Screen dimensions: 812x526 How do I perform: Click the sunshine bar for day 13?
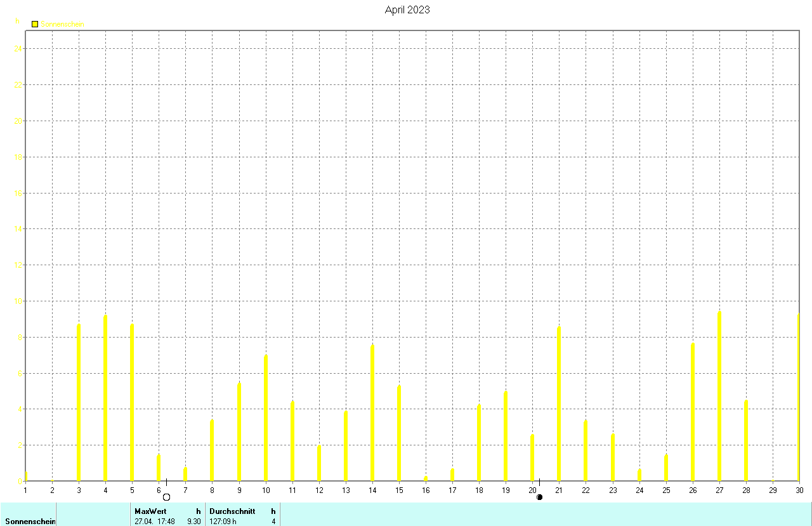(x=345, y=446)
